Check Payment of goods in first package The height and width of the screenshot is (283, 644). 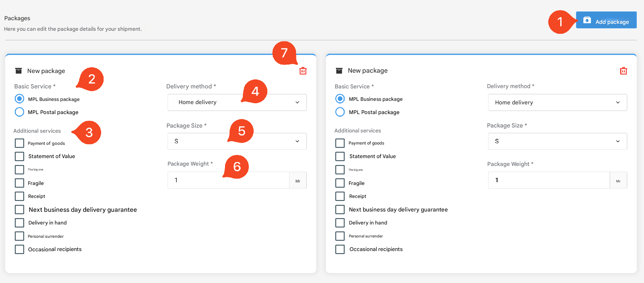point(19,143)
